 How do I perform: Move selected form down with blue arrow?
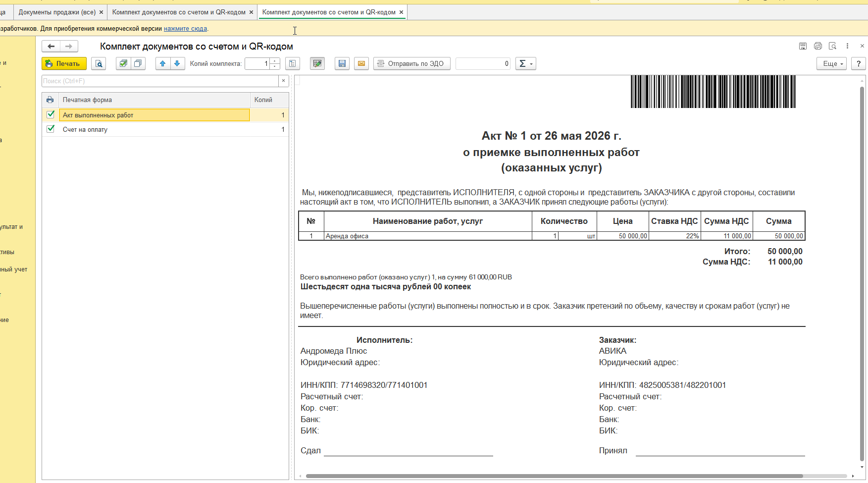pyautogui.click(x=177, y=63)
